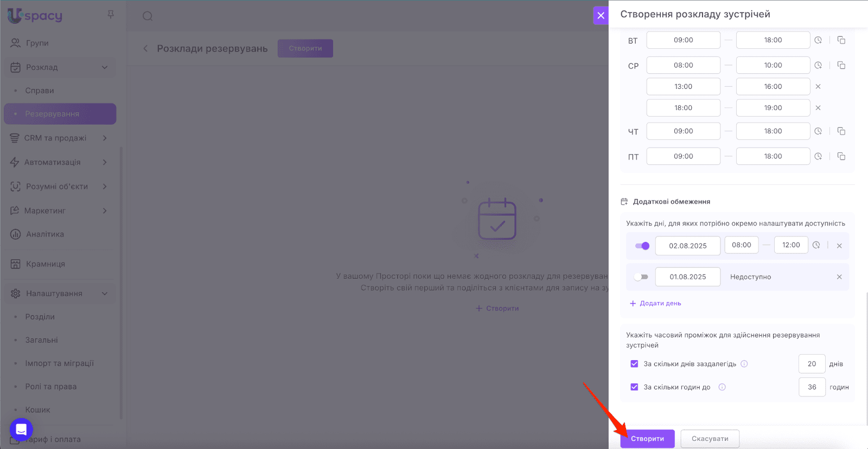
Task: Click the Uspacy logo
Action: pyautogui.click(x=35, y=16)
